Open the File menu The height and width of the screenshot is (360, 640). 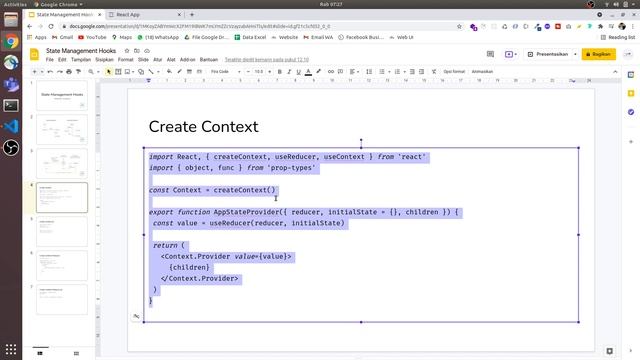49,60
